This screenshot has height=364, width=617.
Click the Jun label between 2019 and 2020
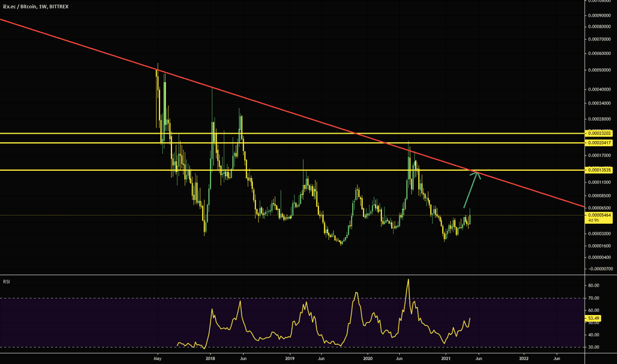click(321, 359)
